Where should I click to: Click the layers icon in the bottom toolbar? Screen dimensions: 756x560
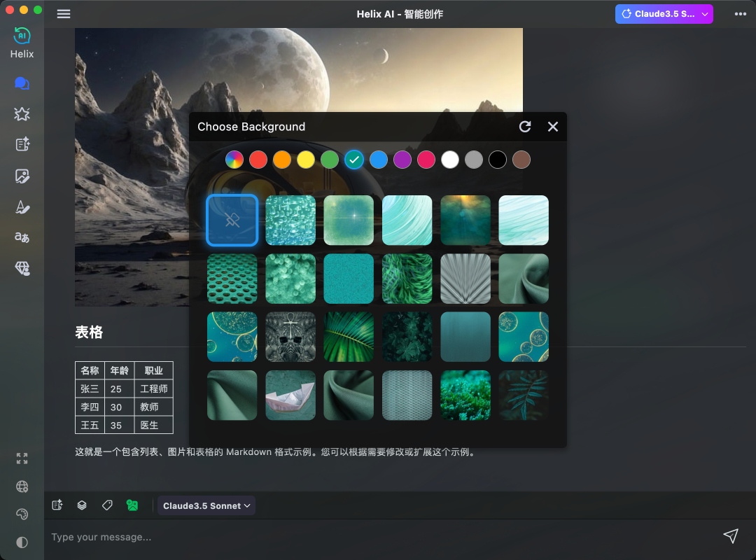[82, 505]
